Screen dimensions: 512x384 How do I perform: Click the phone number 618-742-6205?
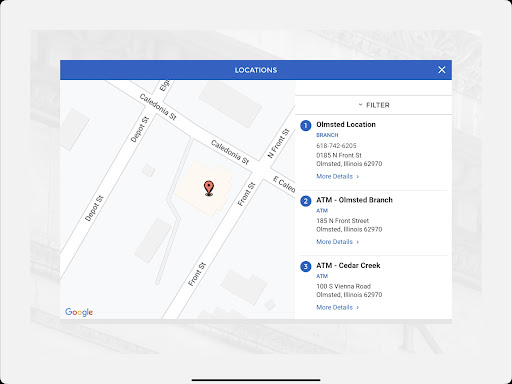tap(336, 146)
